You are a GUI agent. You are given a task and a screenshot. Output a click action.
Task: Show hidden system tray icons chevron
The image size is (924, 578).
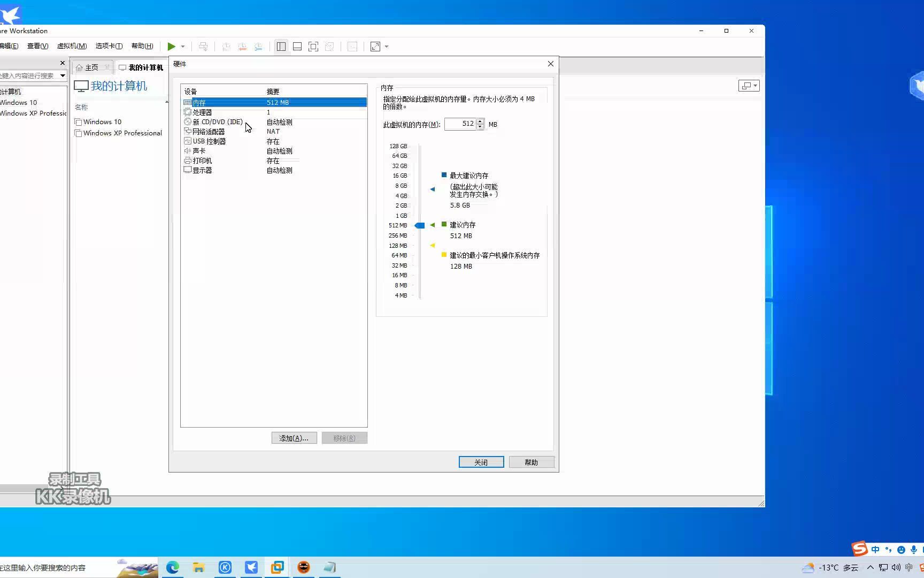(870, 567)
